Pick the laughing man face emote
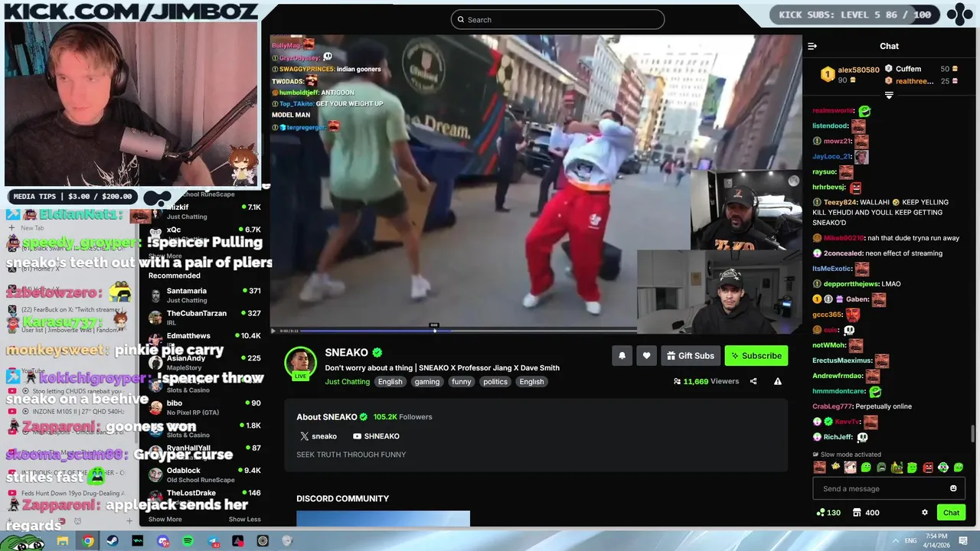This screenshot has height=551, width=980. (x=820, y=467)
